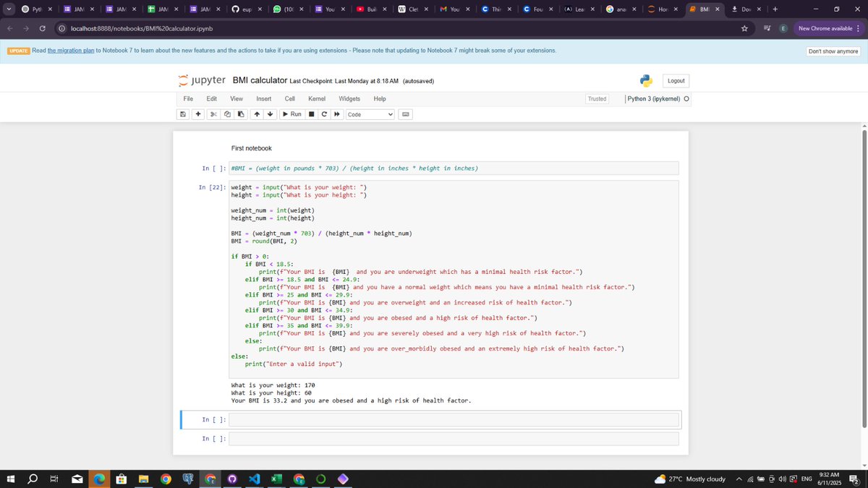Screen dimensions: 868x488
Task: Restart kernel and run all with the fast-forward icon
Action: pyautogui.click(x=337, y=114)
